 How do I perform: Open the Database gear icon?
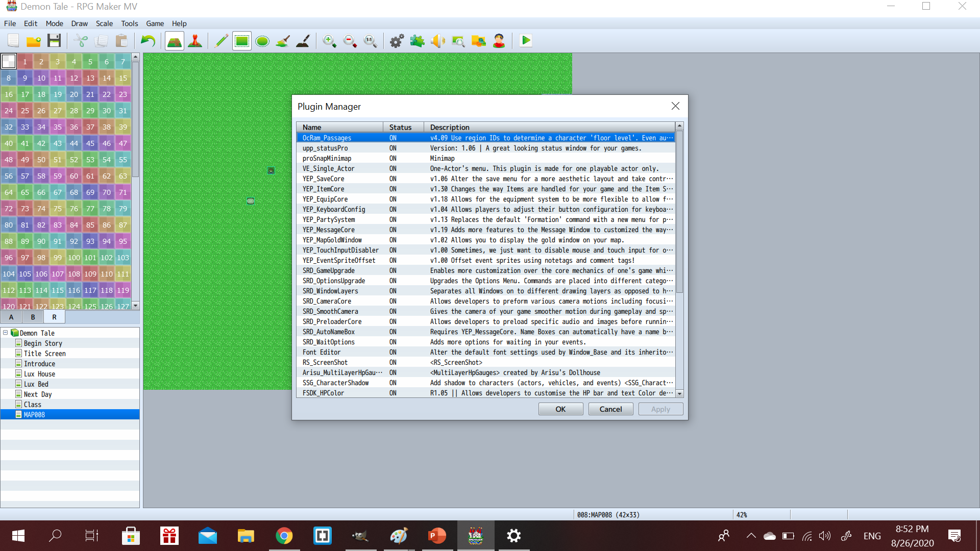[397, 41]
